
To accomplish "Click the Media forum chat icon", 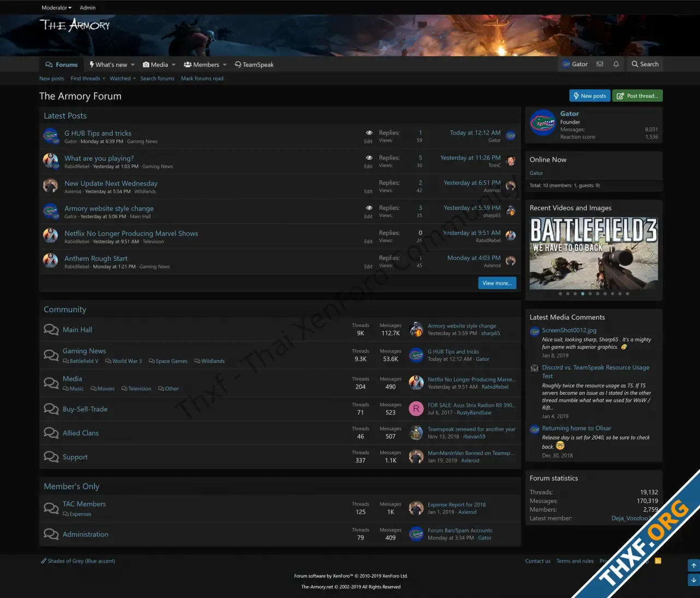I will point(51,383).
